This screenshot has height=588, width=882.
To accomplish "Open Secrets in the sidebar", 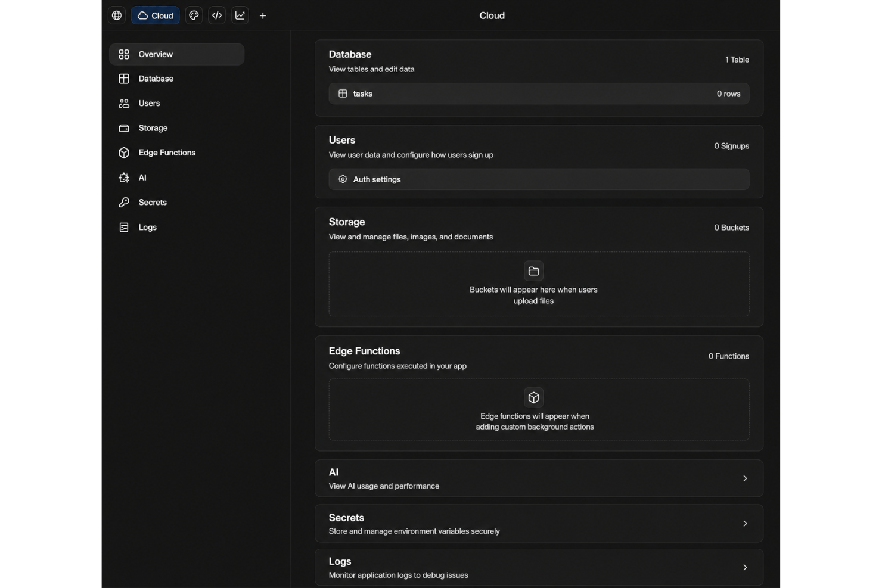I will [176, 203].
